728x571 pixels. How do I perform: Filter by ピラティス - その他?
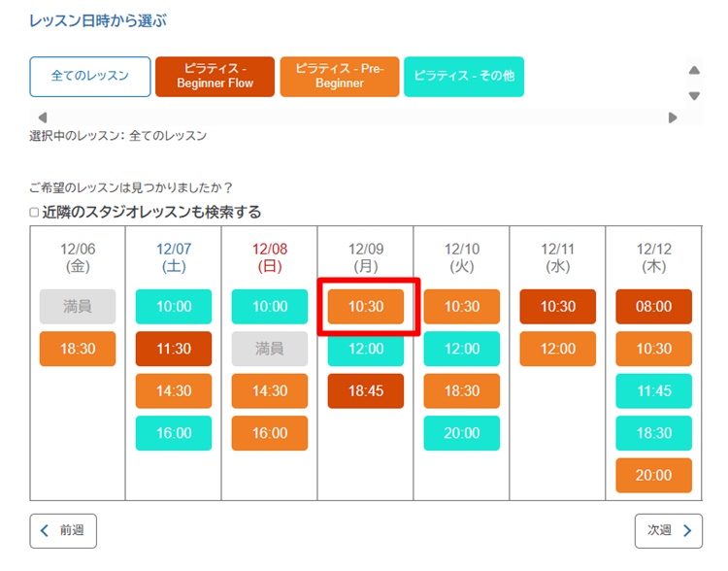pyautogui.click(x=464, y=77)
